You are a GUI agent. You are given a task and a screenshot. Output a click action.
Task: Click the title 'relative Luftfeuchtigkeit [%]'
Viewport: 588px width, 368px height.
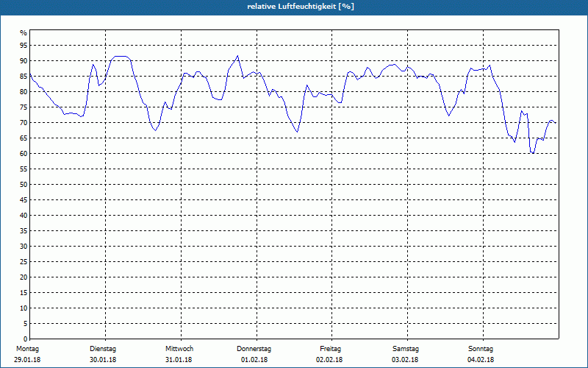tap(301, 7)
